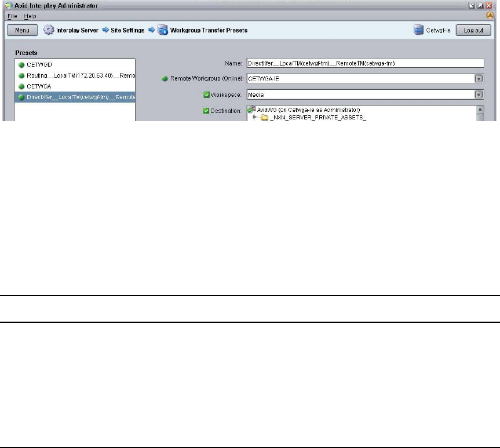Click the Cetwgf-ie server label
Image resolution: width=500 pixels, height=448 pixels.
pyautogui.click(x=438, y=30)
